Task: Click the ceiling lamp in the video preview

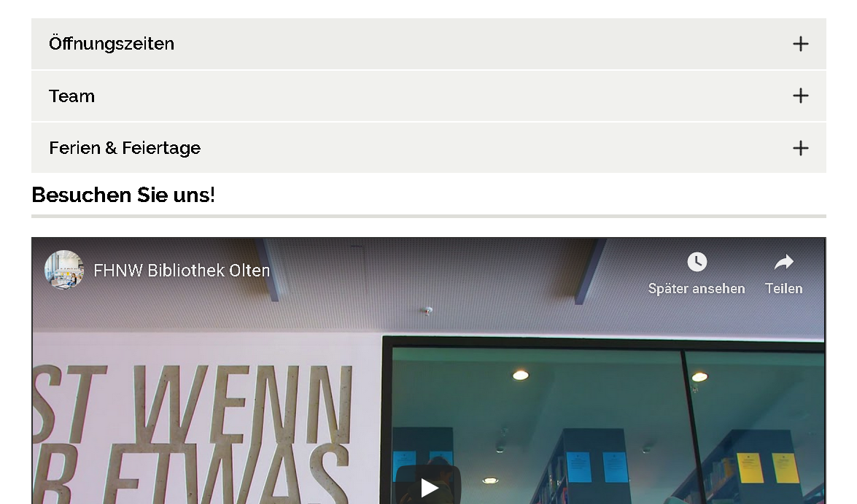Action: tap(520, 375)
